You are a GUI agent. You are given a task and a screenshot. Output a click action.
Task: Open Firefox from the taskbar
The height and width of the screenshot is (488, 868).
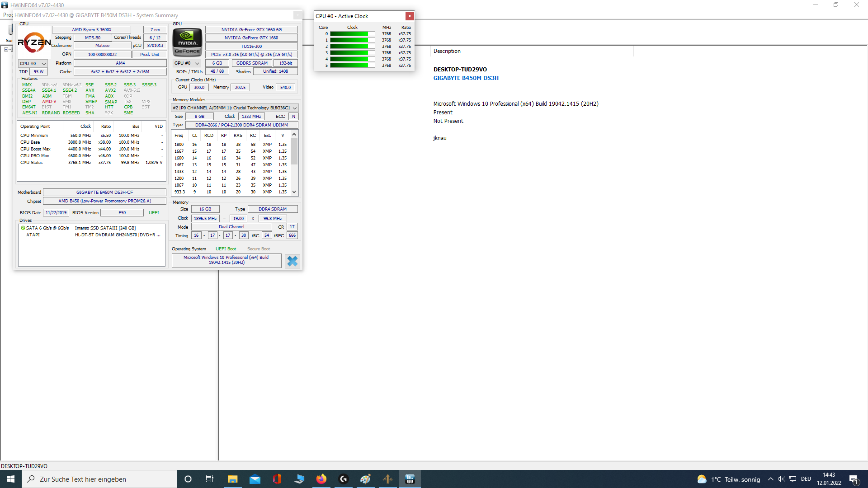(x=321, y=479)
